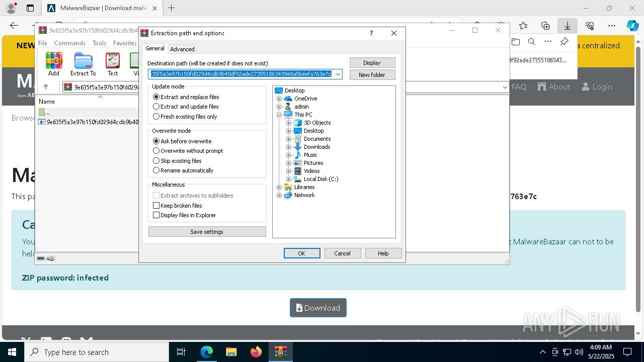This screenshot has height=362, width=644.
Task: Expand the OneDrive tree node
Action: point(279,99)
